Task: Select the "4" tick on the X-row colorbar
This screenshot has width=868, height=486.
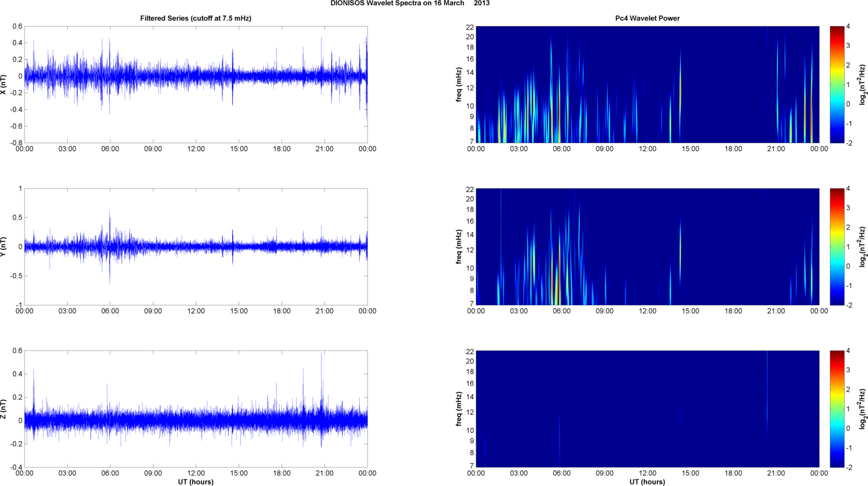Action: pyautogui.click(x=848, y=27)
